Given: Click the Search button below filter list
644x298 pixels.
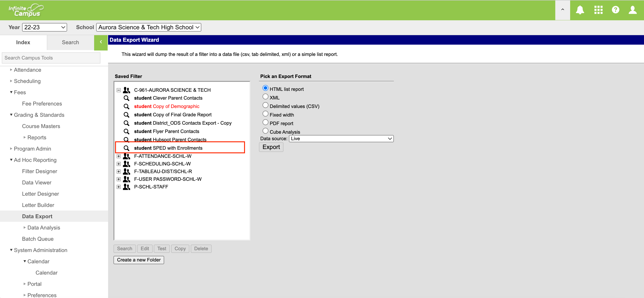Looking at the screenshot, I should pyautogui.click(x=125, y=249).
